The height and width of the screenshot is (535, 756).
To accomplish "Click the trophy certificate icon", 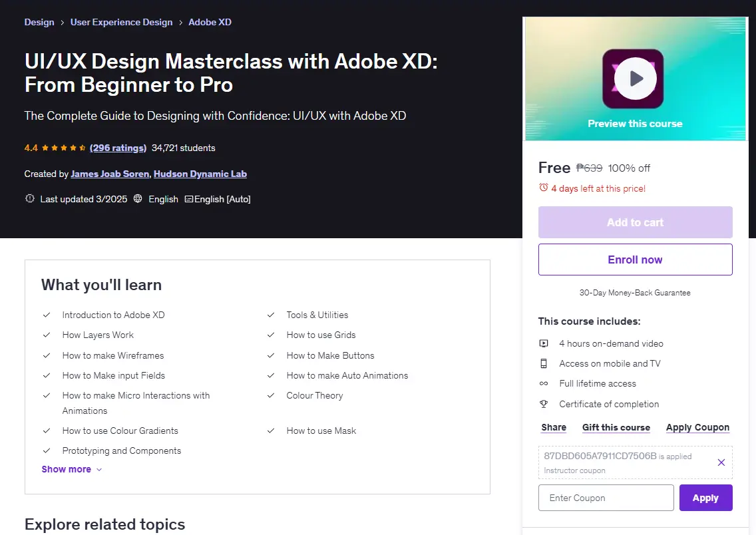I will 543,404.
